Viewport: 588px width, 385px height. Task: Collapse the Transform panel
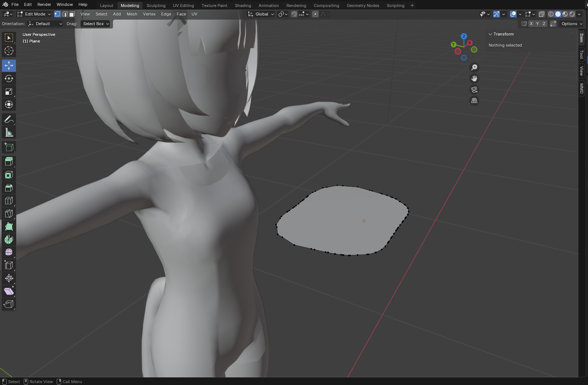click(491, 34)
